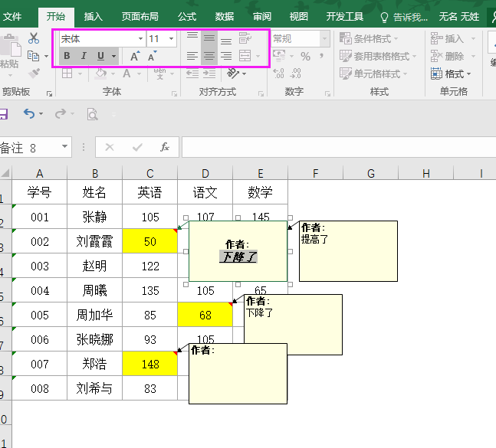Screen dimensions: 496x448
Task: Click the Wrap Text icon
Action: pyautogui.click(x=245, y=38)
